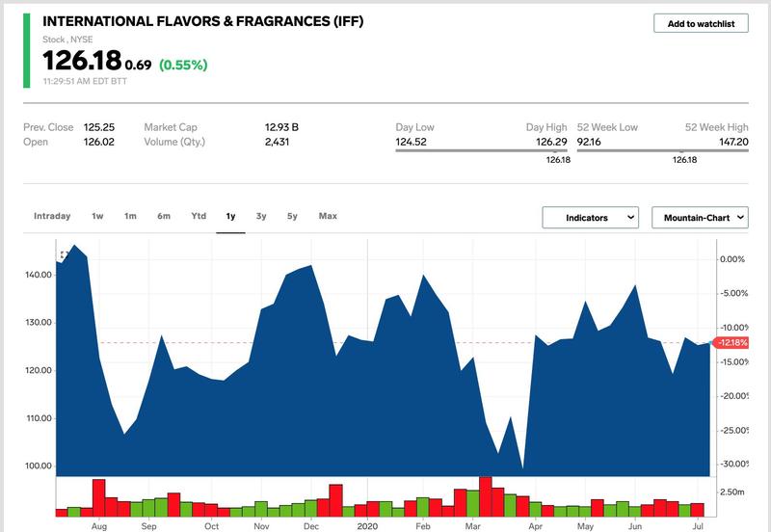771x532 pixels.
Task: Click the 100.00 price axis label
Action: point(39,465)
